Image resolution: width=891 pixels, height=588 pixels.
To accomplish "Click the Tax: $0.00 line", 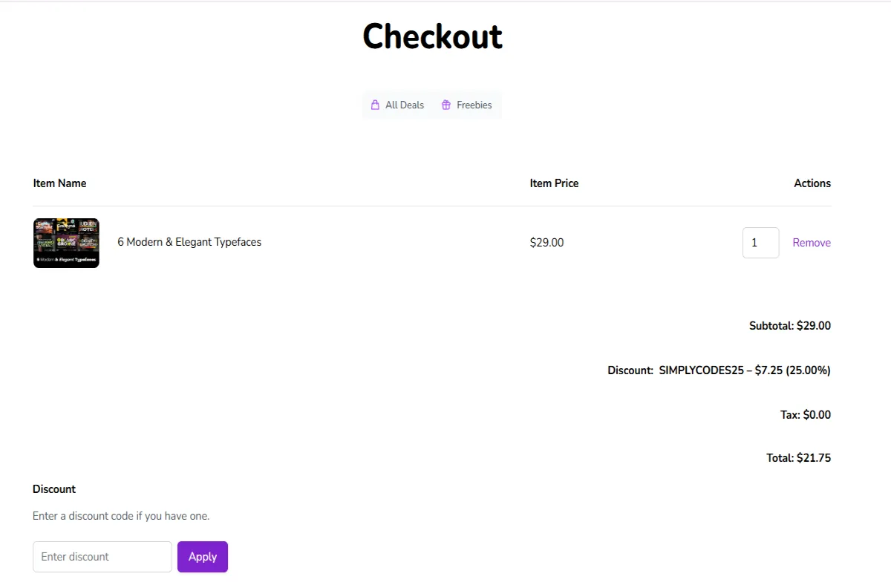I will pos(805,414).
